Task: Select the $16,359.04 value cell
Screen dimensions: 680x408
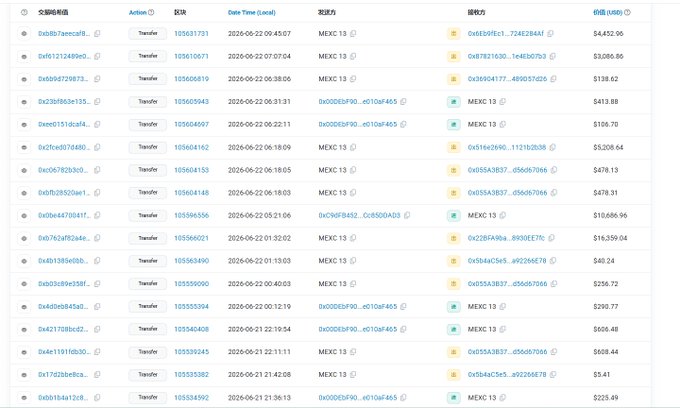Action: pyautogui.click(x=610, y=238)
